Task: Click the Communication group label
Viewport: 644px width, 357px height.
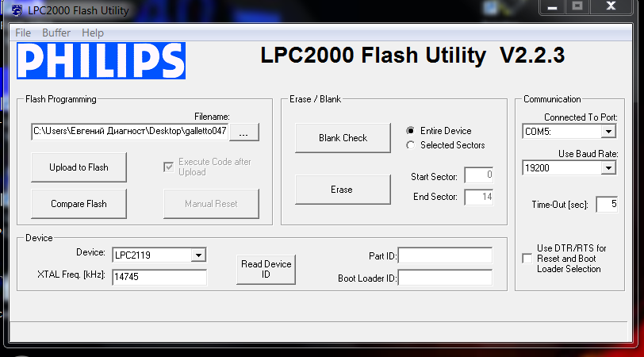Action: 552,99
